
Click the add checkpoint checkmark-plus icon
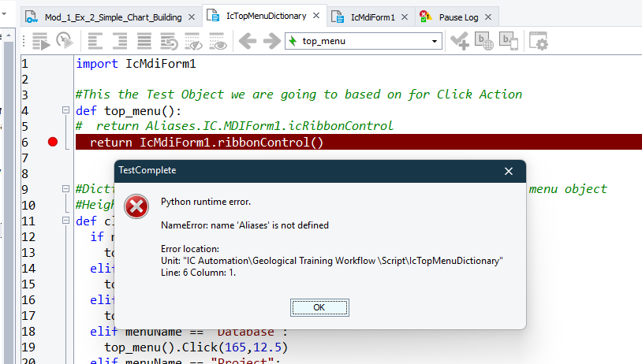click(460, 41)
